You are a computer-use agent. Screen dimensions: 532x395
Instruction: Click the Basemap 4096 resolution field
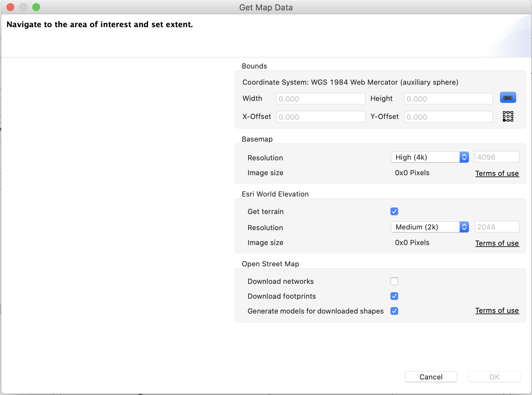click(x=497, y=157)
